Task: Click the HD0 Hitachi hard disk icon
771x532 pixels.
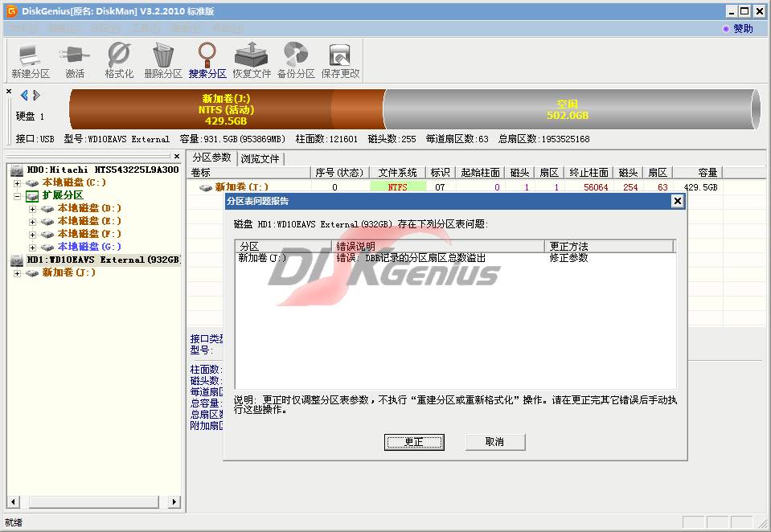Action: click(x=17, y=170)
